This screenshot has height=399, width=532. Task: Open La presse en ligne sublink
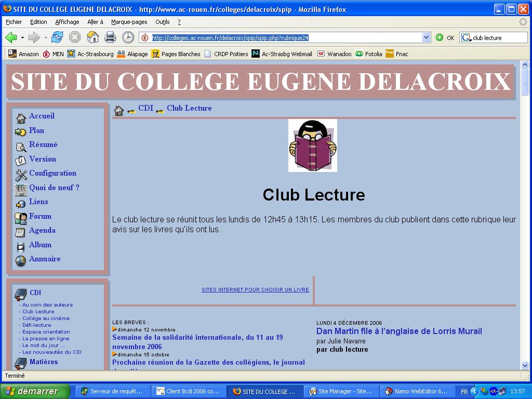tap(46, 339)
